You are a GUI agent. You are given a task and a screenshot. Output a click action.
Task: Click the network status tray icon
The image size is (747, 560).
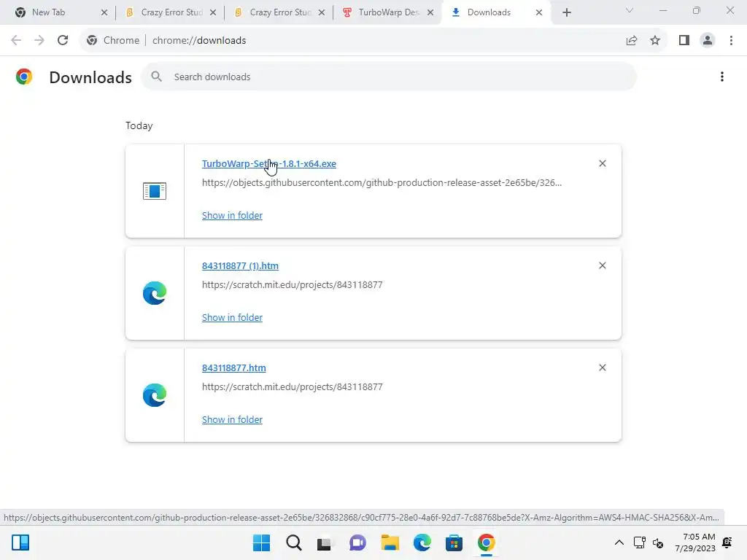click(x=639, y=542)
